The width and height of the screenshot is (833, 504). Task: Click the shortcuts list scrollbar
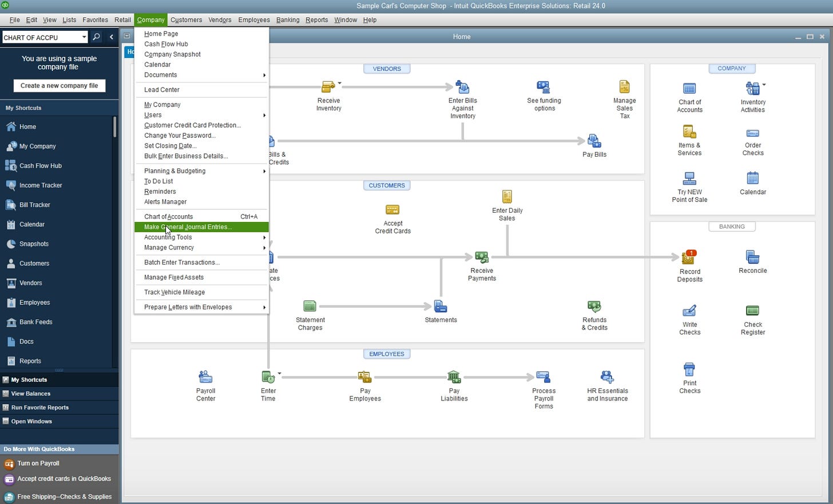(x=115, y=126)
